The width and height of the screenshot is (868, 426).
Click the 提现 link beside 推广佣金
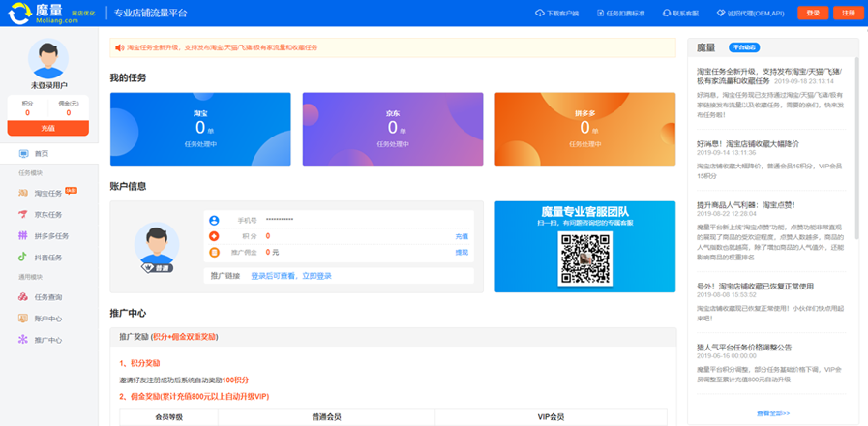[x=462, y=252]
